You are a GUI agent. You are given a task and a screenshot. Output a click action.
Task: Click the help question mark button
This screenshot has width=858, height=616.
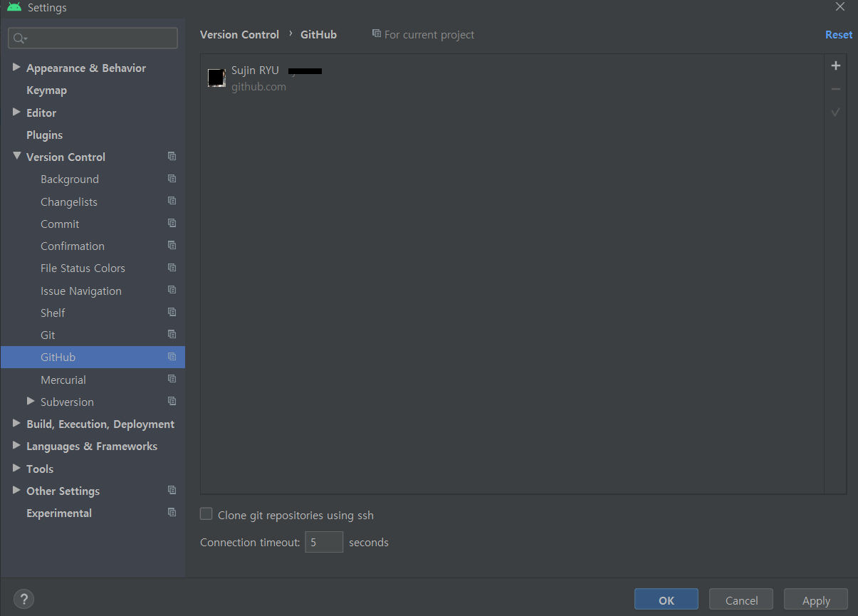tap(23, 599)
